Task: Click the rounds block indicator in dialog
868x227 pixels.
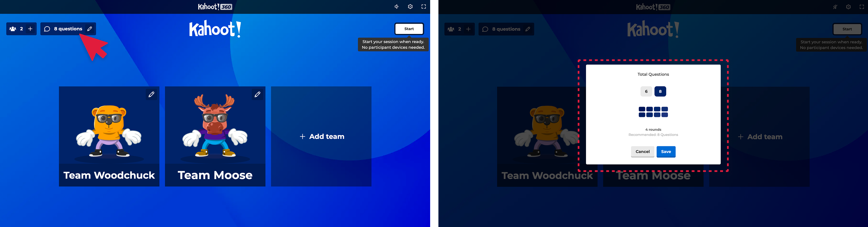Action: [x=653, y=112]
